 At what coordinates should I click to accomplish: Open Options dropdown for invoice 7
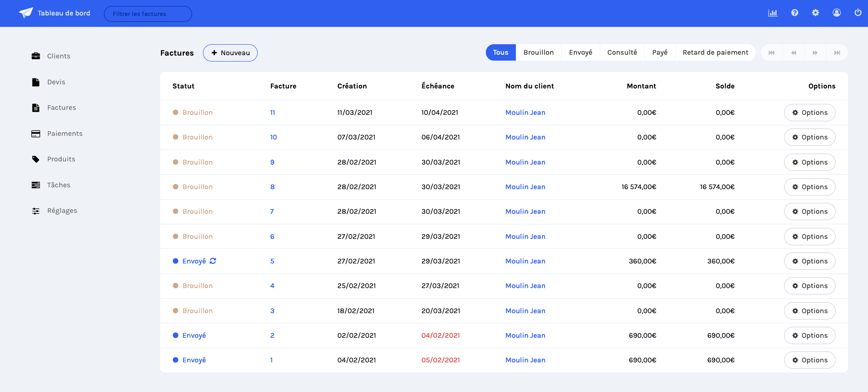point(810,211)
